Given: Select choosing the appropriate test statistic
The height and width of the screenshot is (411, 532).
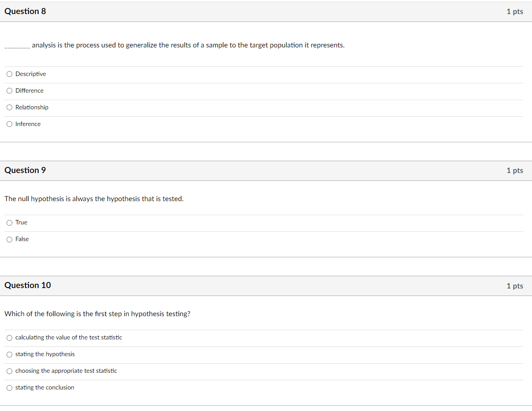Looking at the screenshot, I should click(x=10, y=371).
